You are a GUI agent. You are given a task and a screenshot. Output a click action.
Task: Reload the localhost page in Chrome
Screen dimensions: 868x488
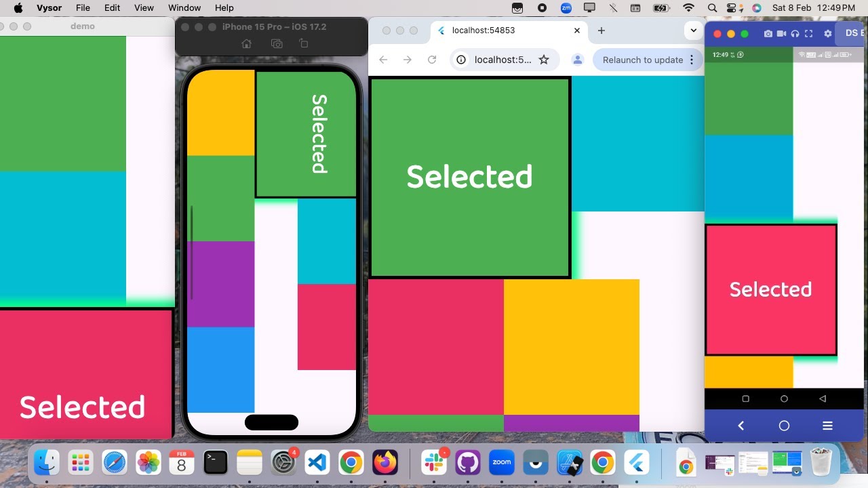[x=432, y=60]
